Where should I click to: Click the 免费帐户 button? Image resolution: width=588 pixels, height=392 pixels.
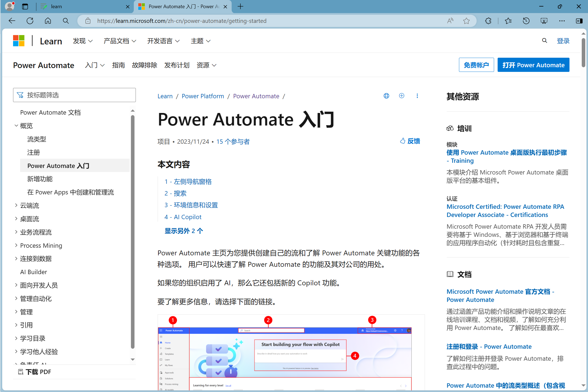476,65
